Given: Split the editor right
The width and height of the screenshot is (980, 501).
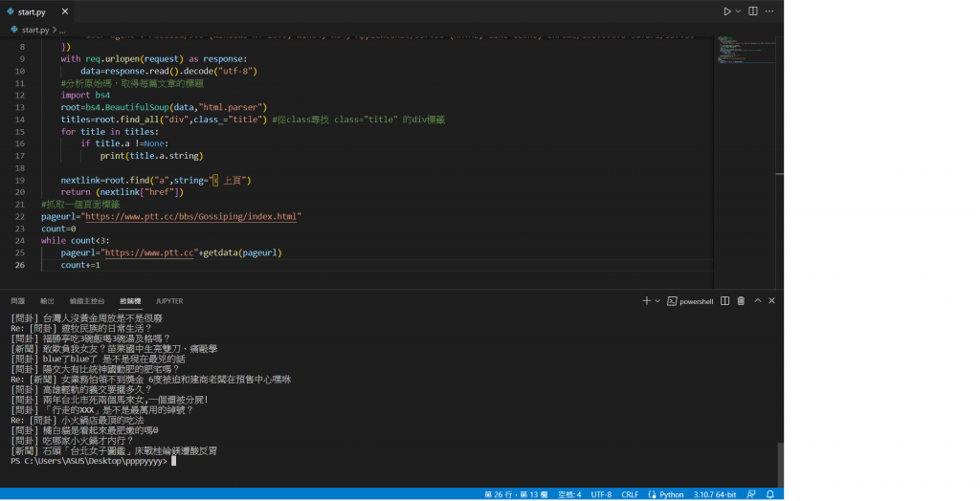Looking at the screenshot, I should 753,11.
